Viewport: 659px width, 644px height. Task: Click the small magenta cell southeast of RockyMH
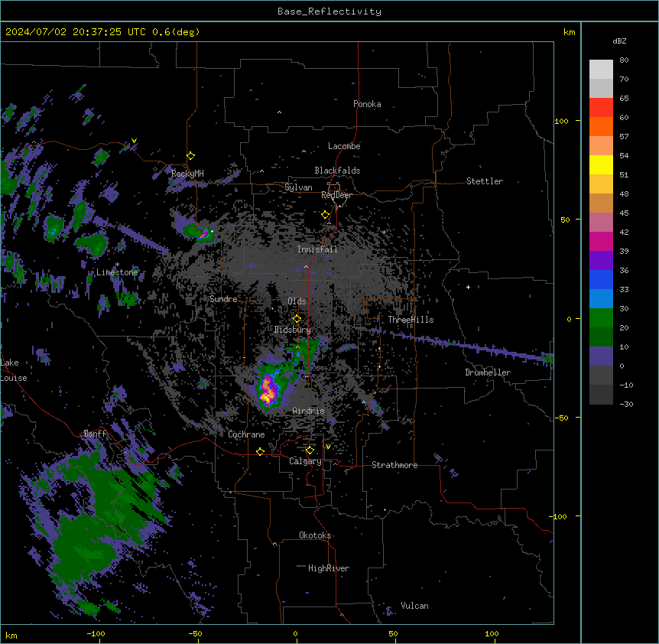tap(204, 234)
